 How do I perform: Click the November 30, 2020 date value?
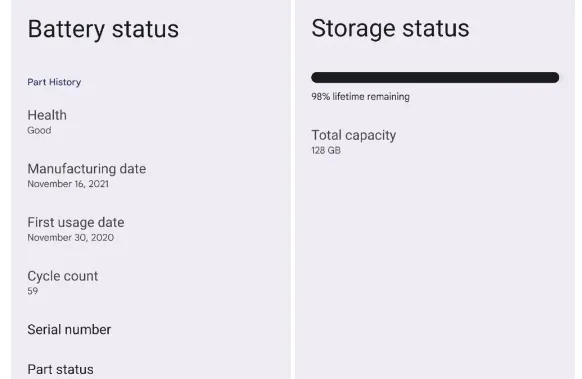pyautogui.click(x=71, y=238)
